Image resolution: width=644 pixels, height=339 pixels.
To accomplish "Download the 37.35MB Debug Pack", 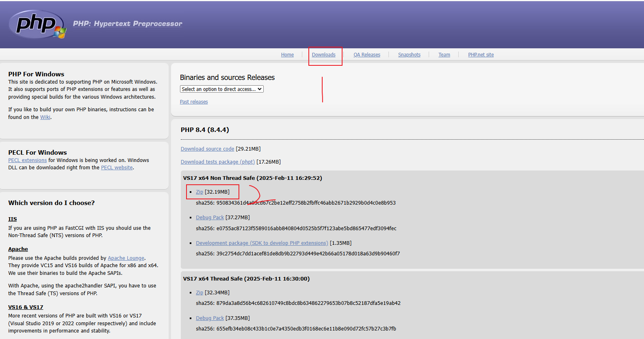I will (210, 318).
